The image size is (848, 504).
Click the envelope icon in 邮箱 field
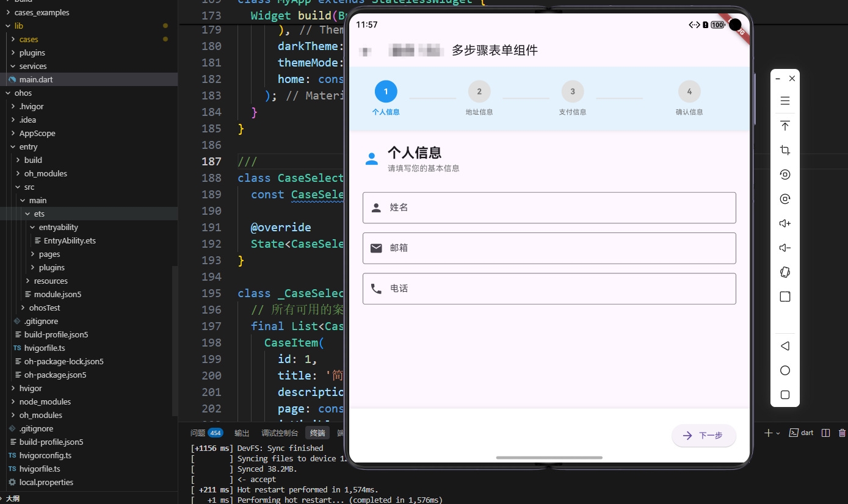click(x=376, y=248)
